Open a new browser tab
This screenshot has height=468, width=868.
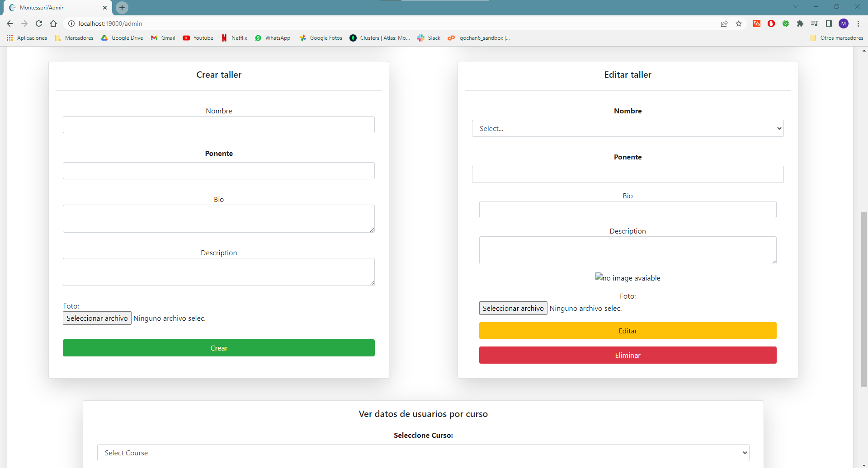(x=122, y=8)
